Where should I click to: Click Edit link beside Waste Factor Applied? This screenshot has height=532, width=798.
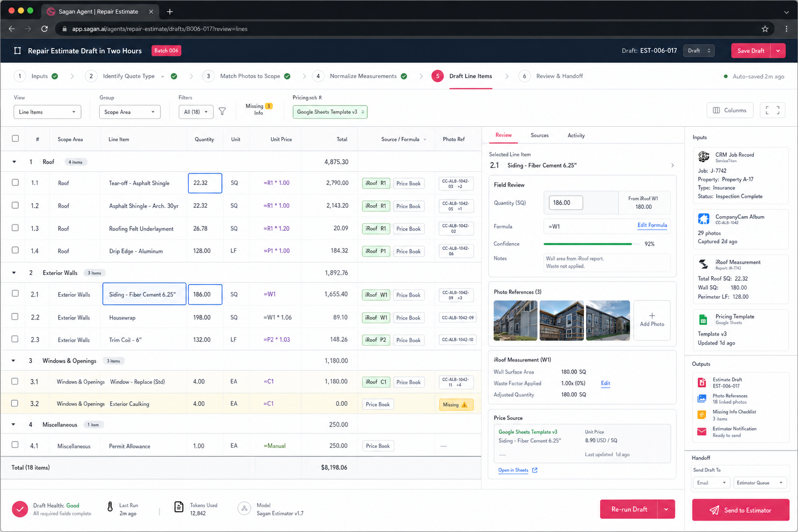click(605, 383)
